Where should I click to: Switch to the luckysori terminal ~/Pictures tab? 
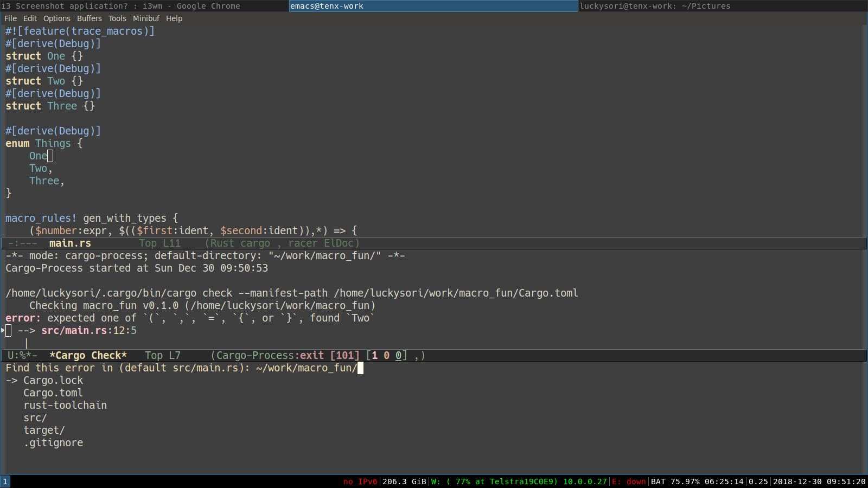(x=723, y=6)
